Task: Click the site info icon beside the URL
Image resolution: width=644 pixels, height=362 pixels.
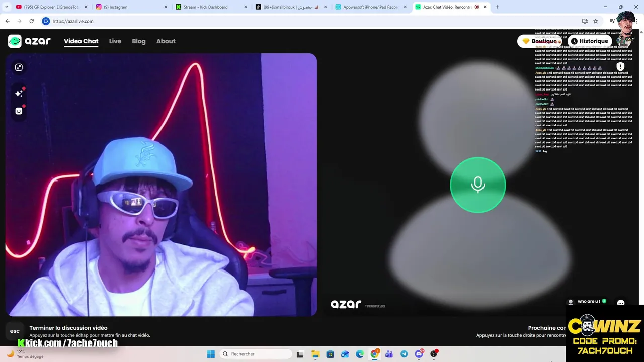Action: tap(46, 21)
